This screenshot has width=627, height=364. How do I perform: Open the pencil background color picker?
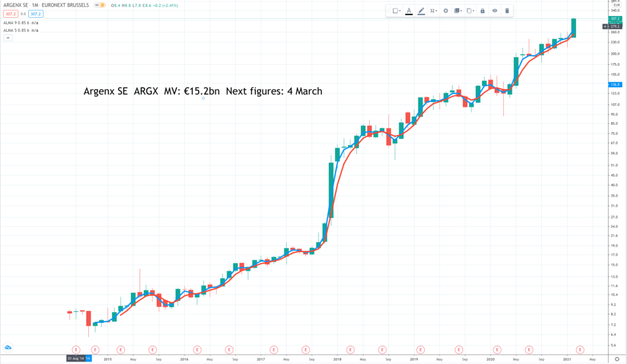(x=421, y=11)
